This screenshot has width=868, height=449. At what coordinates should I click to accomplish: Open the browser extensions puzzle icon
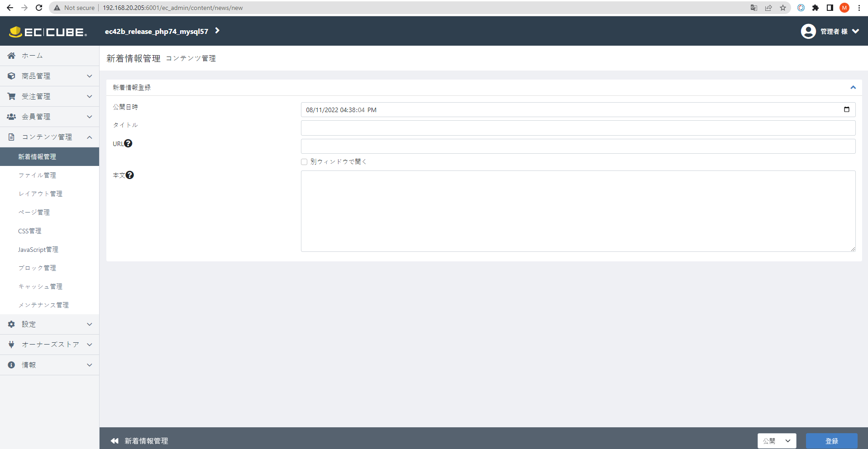tap(816, 8)
